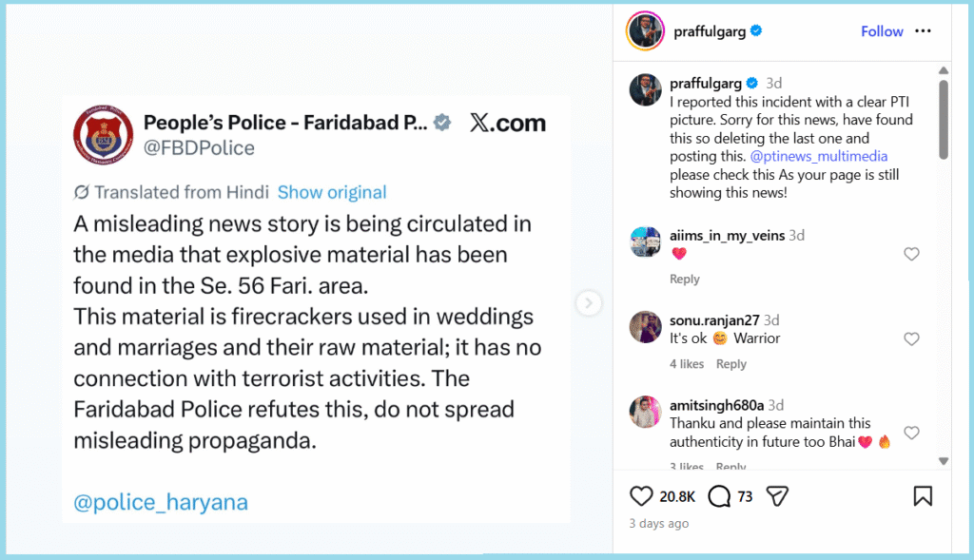Like aiims_in_my_veins comment heart
The image size is (974, 560).
911,254
